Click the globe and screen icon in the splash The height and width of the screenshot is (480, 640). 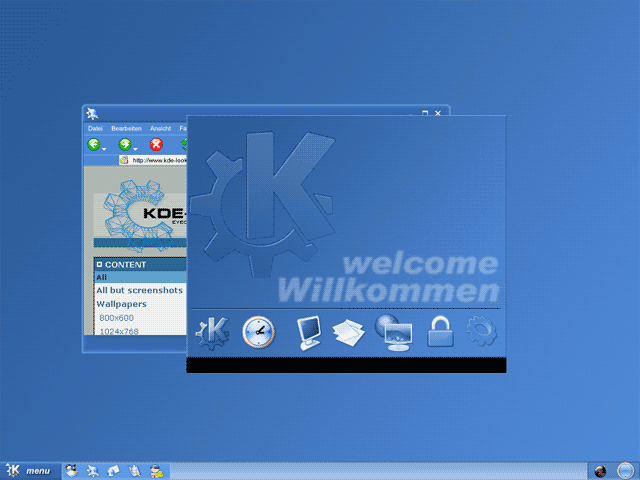tap(394, 332)
